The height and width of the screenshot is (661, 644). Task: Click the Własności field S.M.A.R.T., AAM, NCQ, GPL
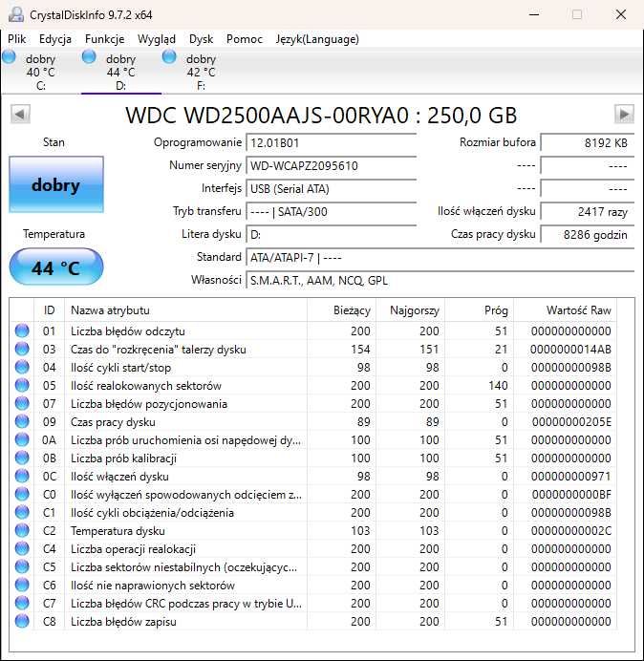(440, 280)
